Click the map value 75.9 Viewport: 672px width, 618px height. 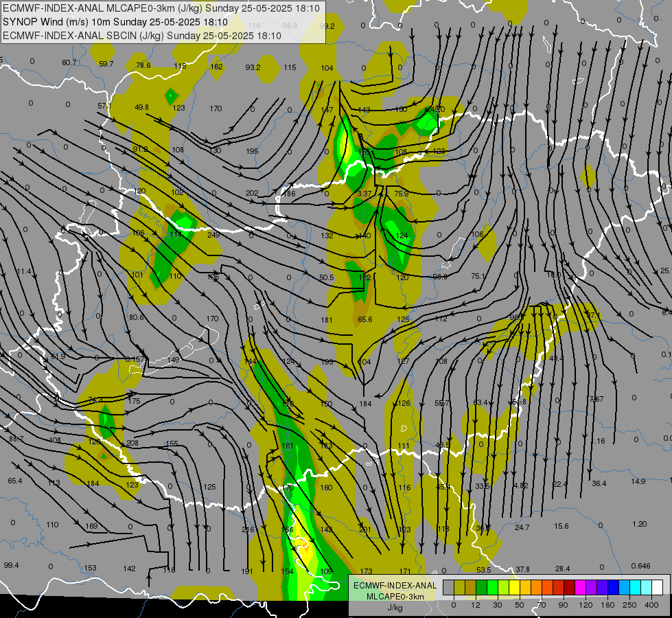click(402, 194)
